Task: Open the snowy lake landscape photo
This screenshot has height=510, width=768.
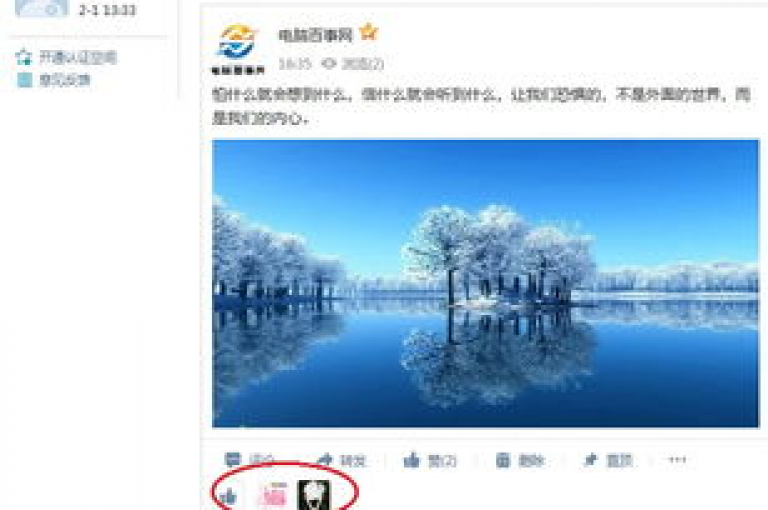Action: [485, 284]
